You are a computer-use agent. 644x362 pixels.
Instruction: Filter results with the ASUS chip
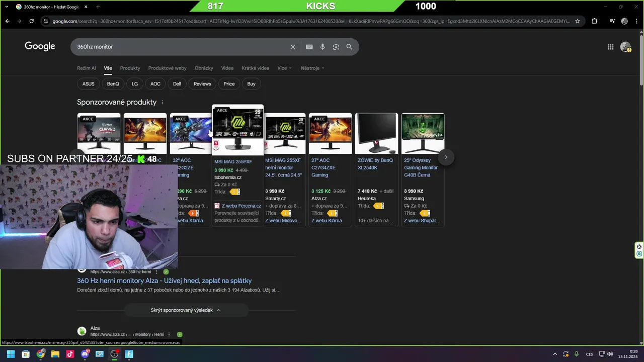click(89, 84)
